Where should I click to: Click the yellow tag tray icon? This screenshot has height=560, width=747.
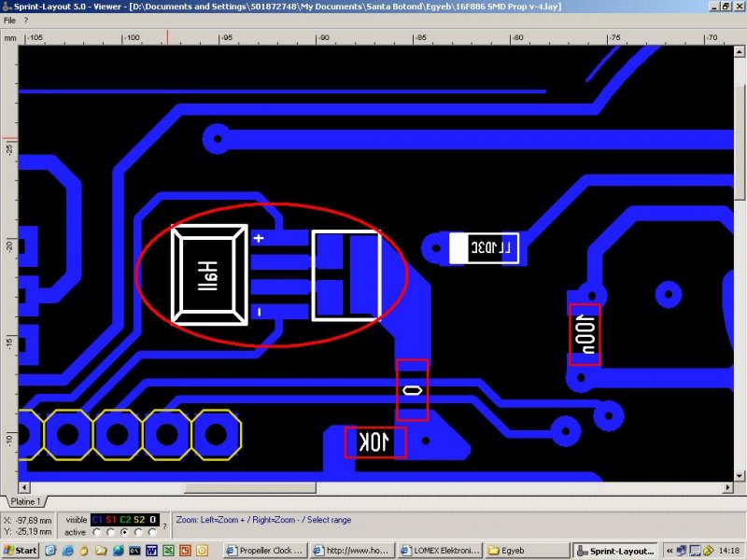[x=709, y=551]
